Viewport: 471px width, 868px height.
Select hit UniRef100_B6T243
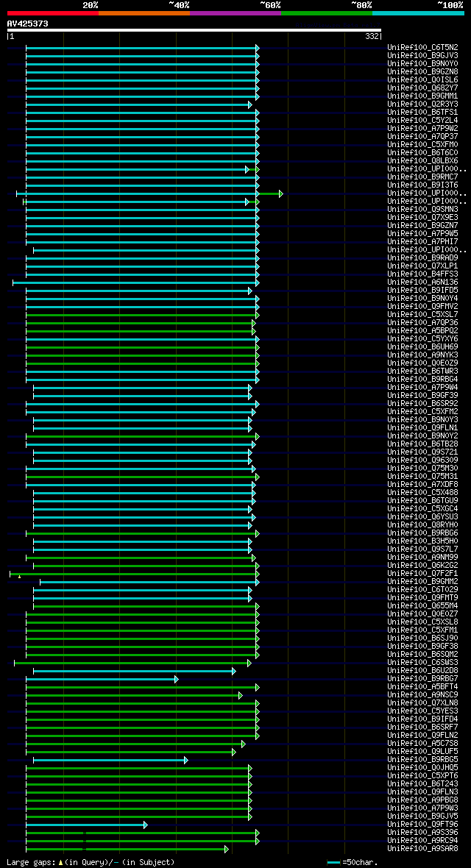[x=422, y=784]
